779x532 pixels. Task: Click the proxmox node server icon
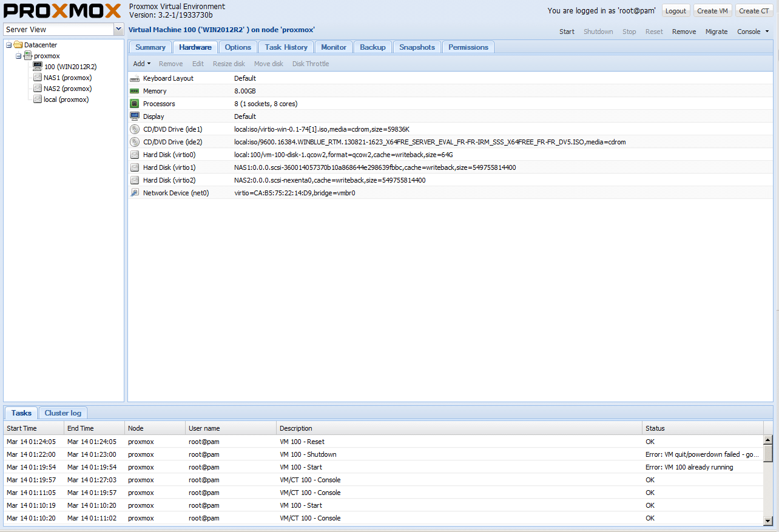(28, 56)
